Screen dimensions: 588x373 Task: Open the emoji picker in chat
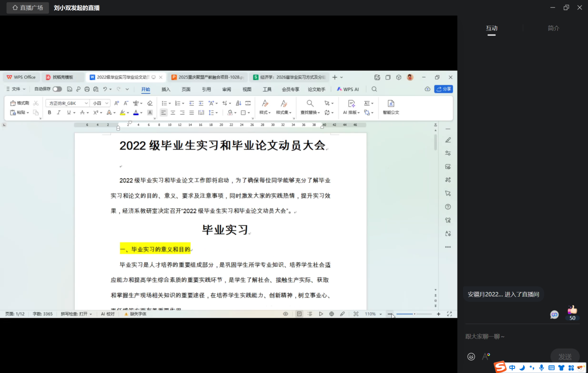point(471,356)
